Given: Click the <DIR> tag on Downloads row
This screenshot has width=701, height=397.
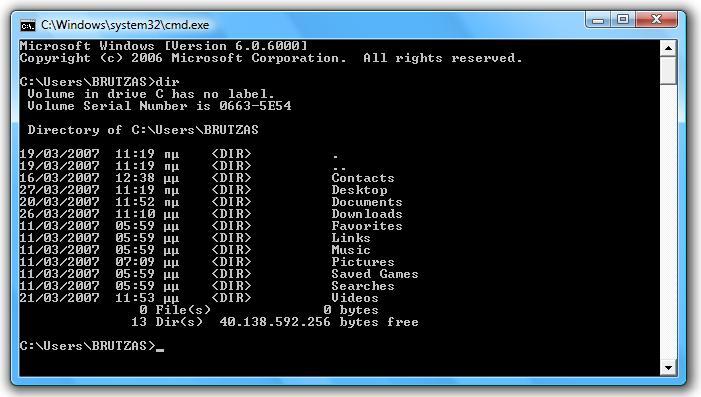Looking at the screenshot, I should tap(232, 214).
